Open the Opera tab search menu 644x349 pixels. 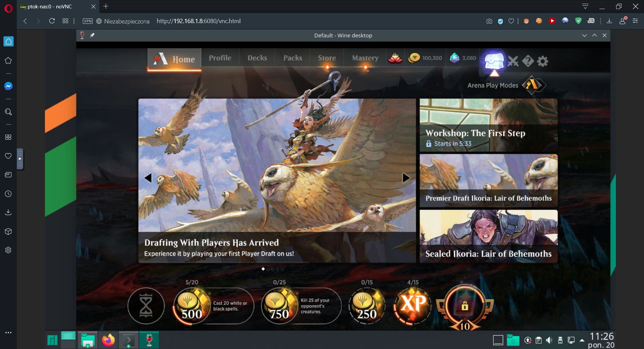[x=585, y=6]
